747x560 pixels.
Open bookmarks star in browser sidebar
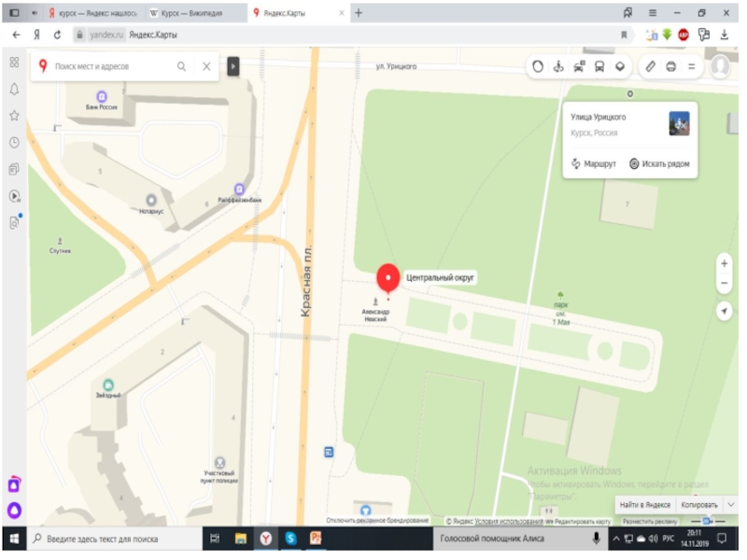coord(15,117)
